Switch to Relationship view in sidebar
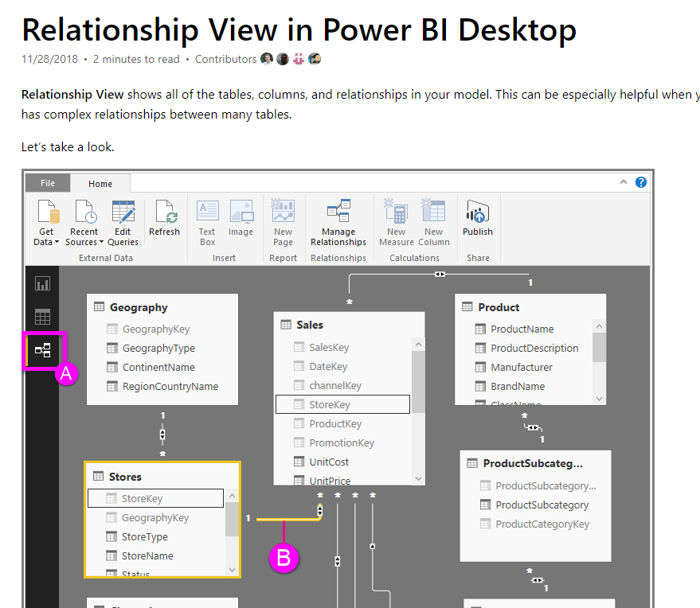Image resolution: width=700 pixels, height=608 pixels. tap(43, 351)
